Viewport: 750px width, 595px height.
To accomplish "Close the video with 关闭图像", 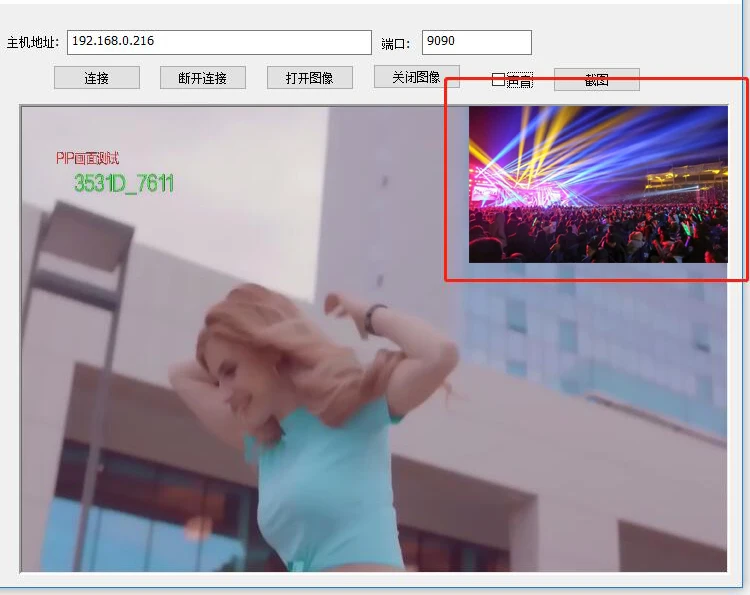I will tap(416, 77).
